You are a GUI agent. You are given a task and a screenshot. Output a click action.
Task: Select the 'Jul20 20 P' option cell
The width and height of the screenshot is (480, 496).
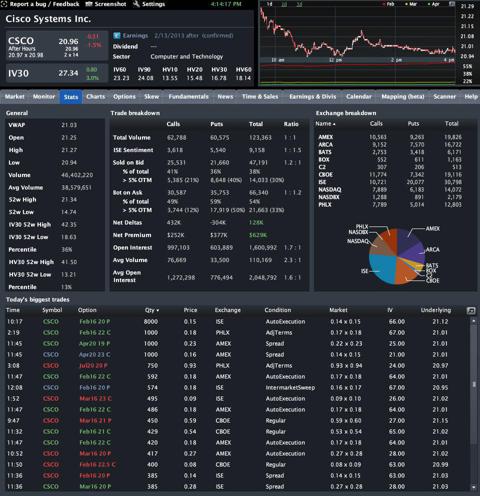(93, 366)
